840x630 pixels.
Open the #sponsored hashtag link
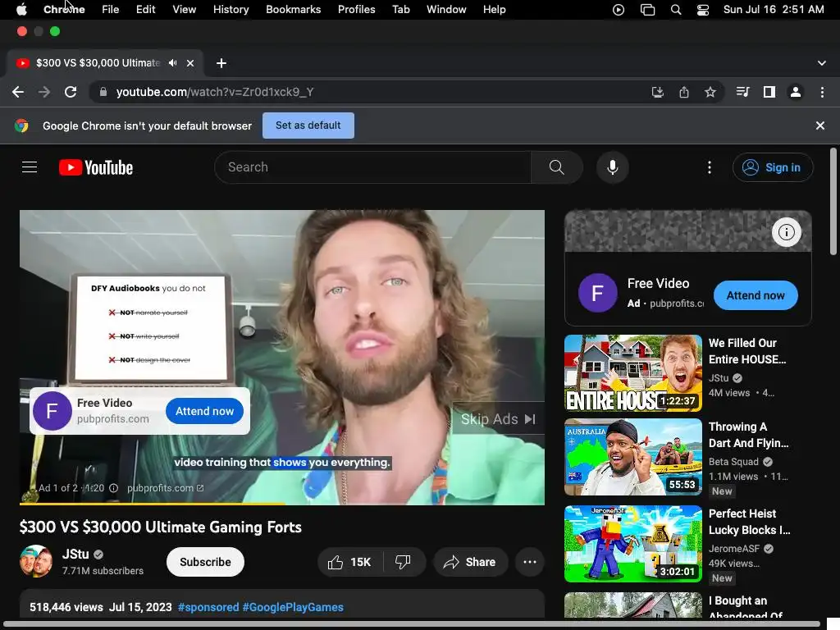tap(208, 607)
